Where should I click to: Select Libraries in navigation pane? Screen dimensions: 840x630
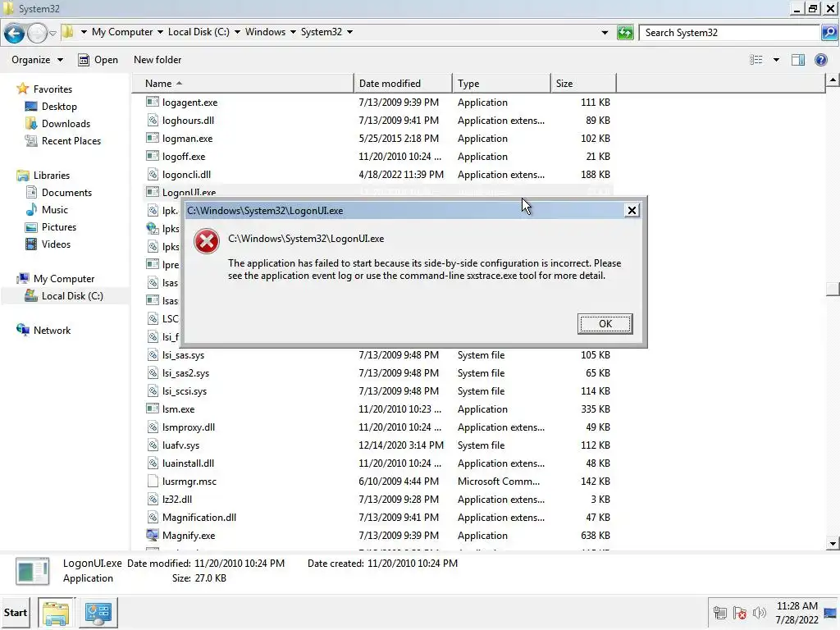[x=52, y=176]
